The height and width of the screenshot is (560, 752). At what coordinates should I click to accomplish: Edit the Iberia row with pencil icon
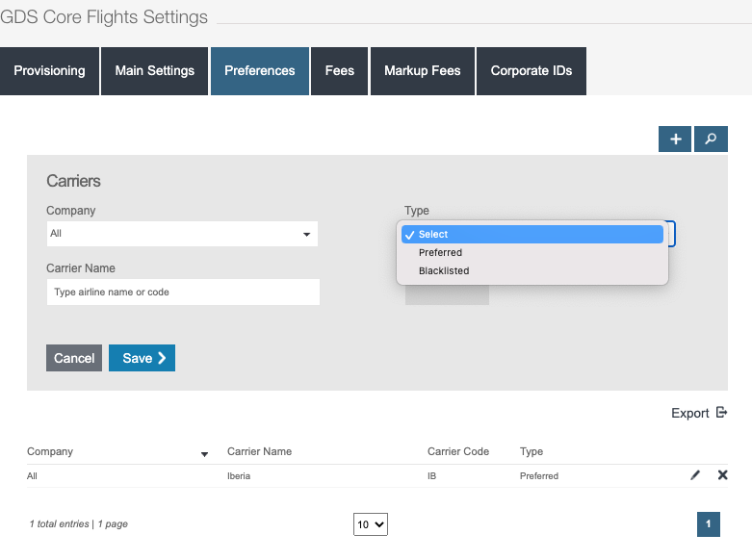[695, 475]
